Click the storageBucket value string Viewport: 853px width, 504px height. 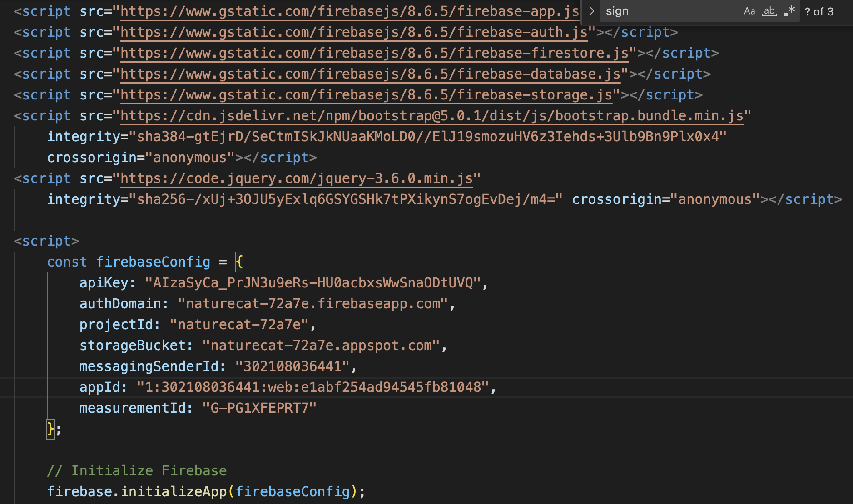coord(321,346)
